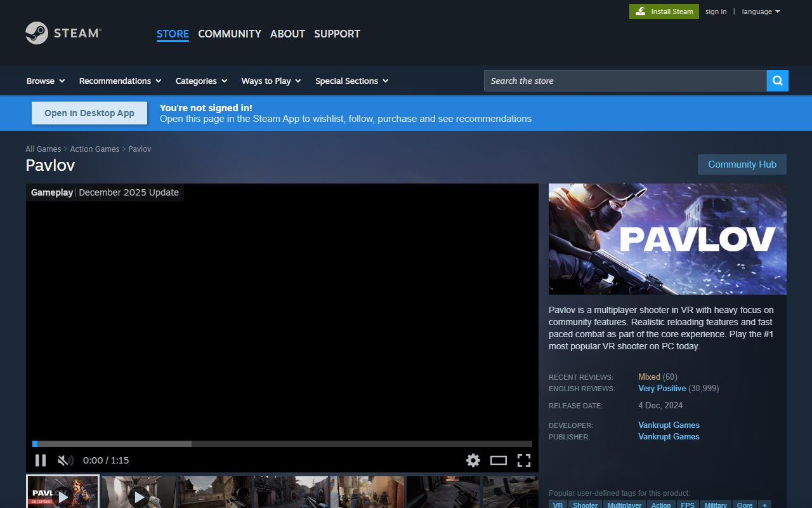Click the VR tag
The height and width of the screenshot is (508, 812).
(558, 505)
